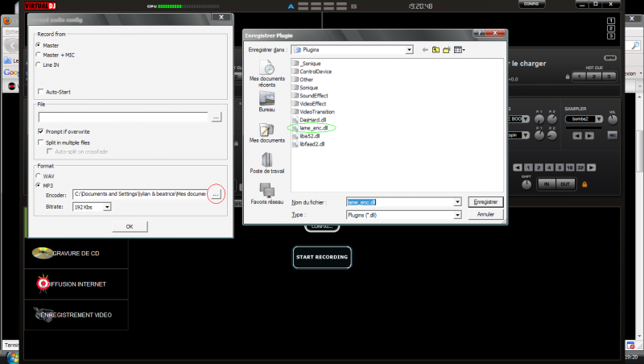The width and height of the screenshot is (644, 364).
Task: Open Mes documents récents in the places bar
Action: click(267, 73)
